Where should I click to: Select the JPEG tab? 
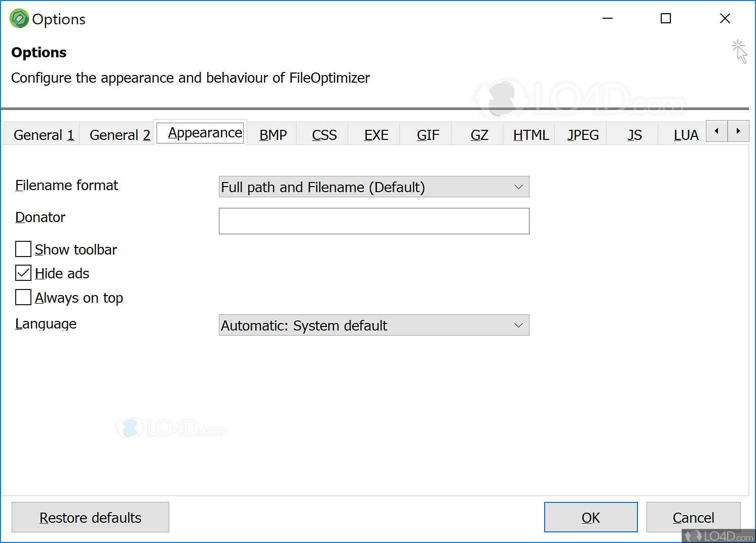pyautogui.click(x=582, y=134)
